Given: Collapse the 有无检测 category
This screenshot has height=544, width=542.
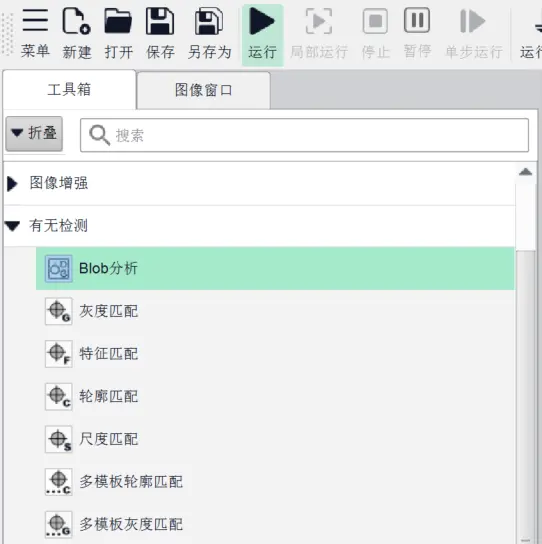Looking at the screenshot, I should [x=12, y=226].
